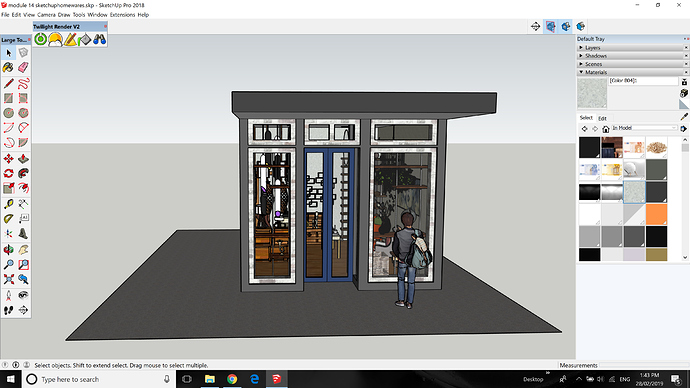
Task: Go to In Model home materials icon
Action: pyautogui.click(x=606, y=129)
